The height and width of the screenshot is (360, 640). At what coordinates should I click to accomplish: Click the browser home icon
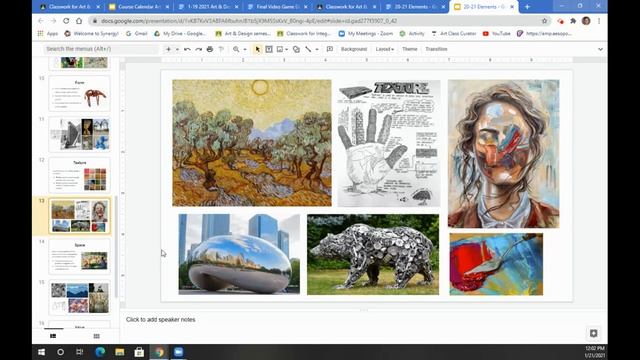[79, 21]
